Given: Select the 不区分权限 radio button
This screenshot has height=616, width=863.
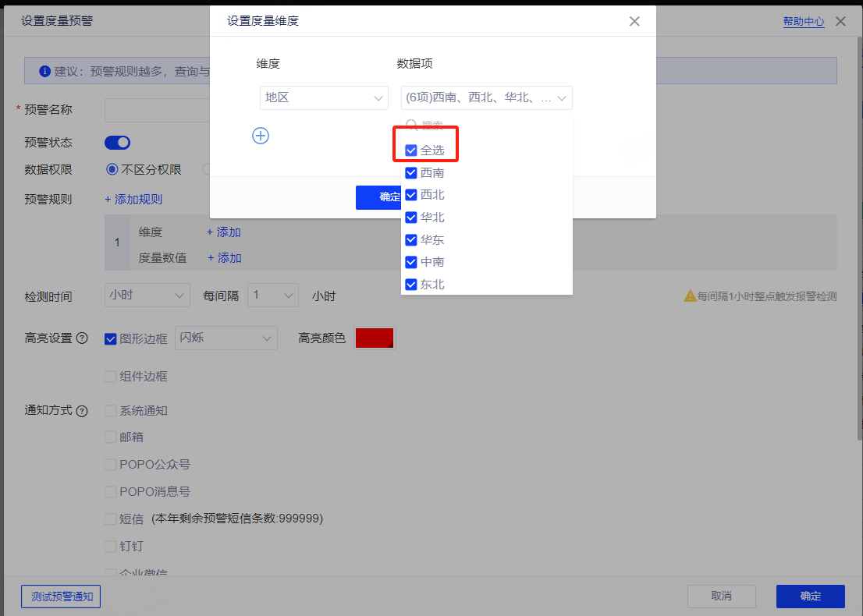Looking at the screenshot, I should (112, 169).
